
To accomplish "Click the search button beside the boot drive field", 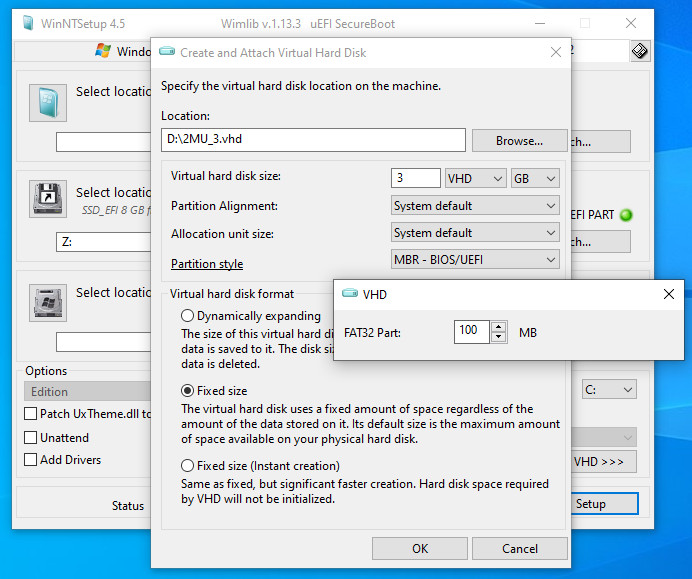I will pos(601,242).
